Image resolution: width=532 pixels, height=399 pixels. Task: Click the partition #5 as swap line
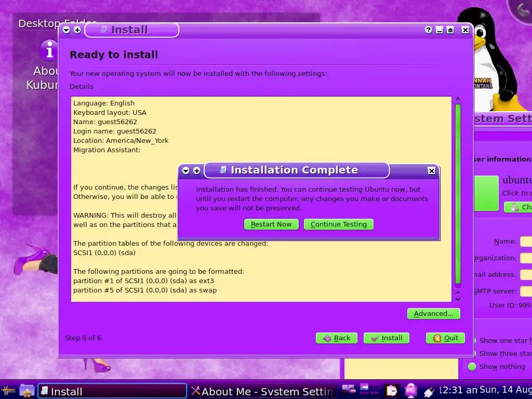(145, 290)
